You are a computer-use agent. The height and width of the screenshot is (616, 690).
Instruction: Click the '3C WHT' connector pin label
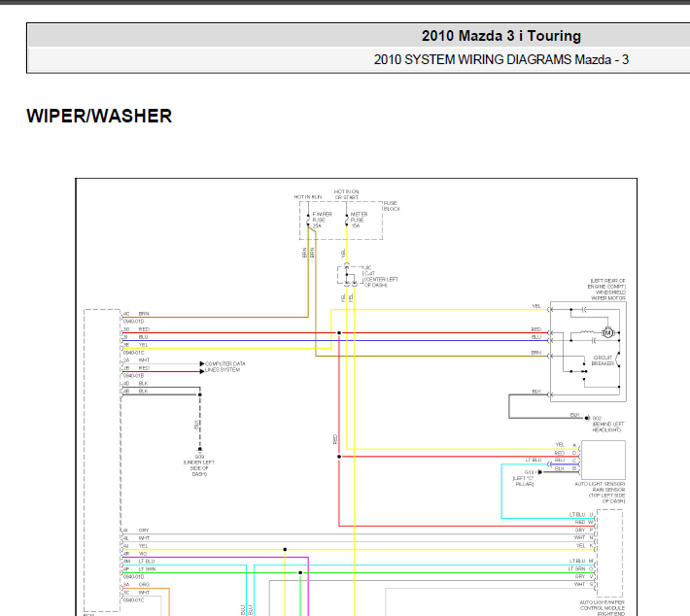point(136,593)
